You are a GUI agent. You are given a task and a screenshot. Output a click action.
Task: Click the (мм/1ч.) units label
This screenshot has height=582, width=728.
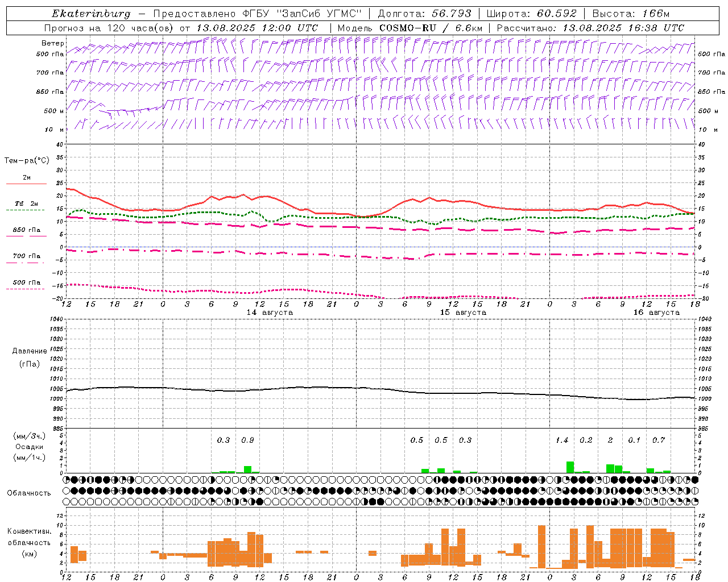point(30,457)
